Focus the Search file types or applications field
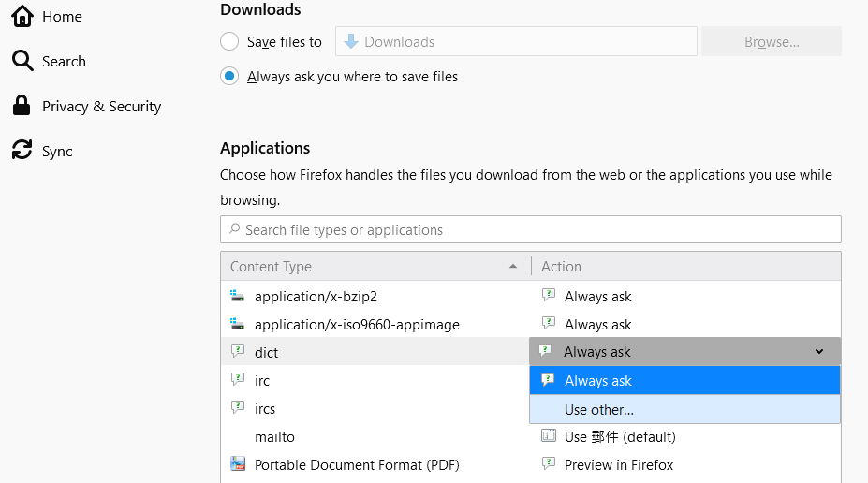Viewport: 868px width, 483px height. click(x=531, y=229)
